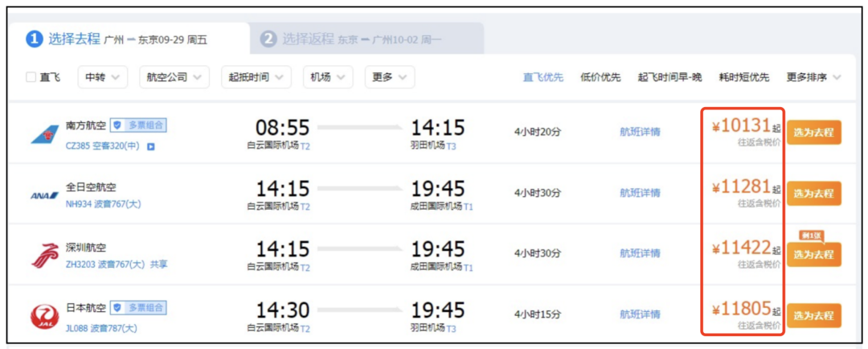Sort by 耗时短优先 shortest duration
This screenshot has height=349, width=868.
click(744, 77)
